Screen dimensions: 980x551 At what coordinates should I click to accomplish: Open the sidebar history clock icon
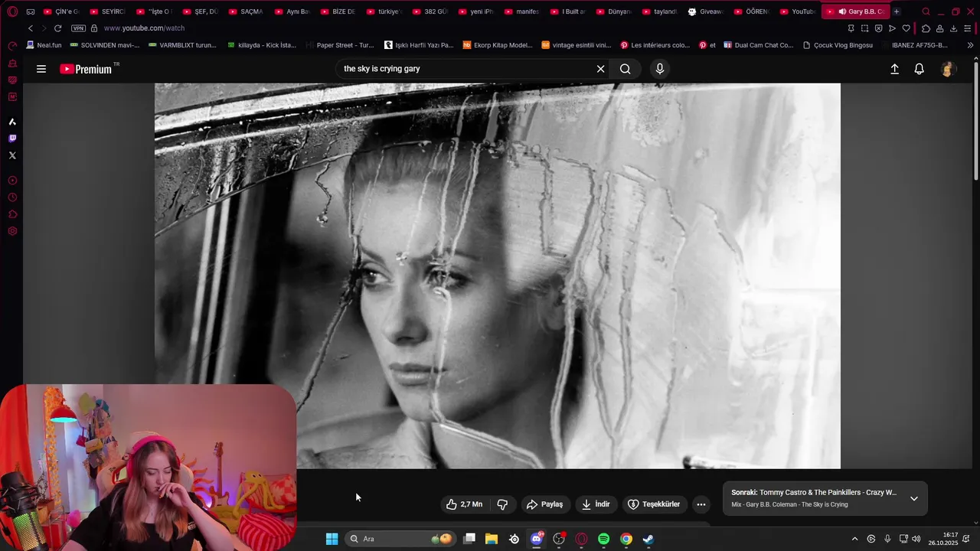(12, 197)
